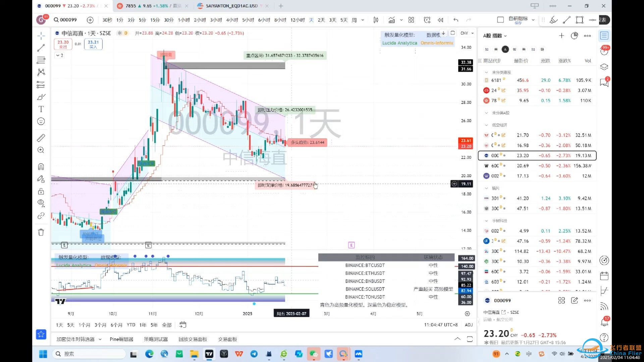The height and width of the screenshot is (362, 644).
Task: Toggle hide all drawings eye icon
Action: point(41,203)
